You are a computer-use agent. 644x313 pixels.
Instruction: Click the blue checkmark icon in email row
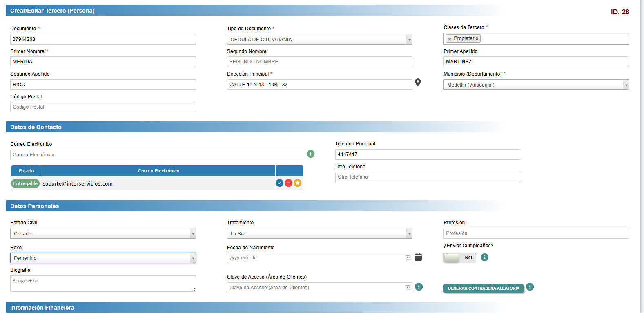click(279, 183)
